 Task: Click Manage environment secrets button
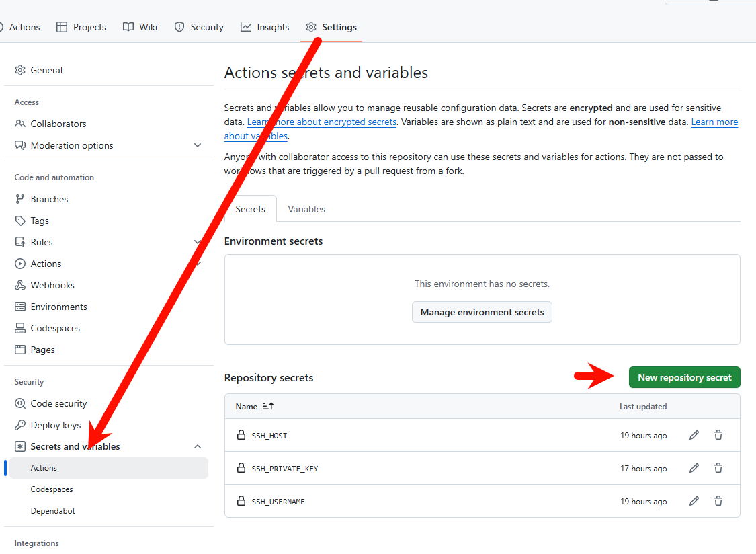coord(482,312)
